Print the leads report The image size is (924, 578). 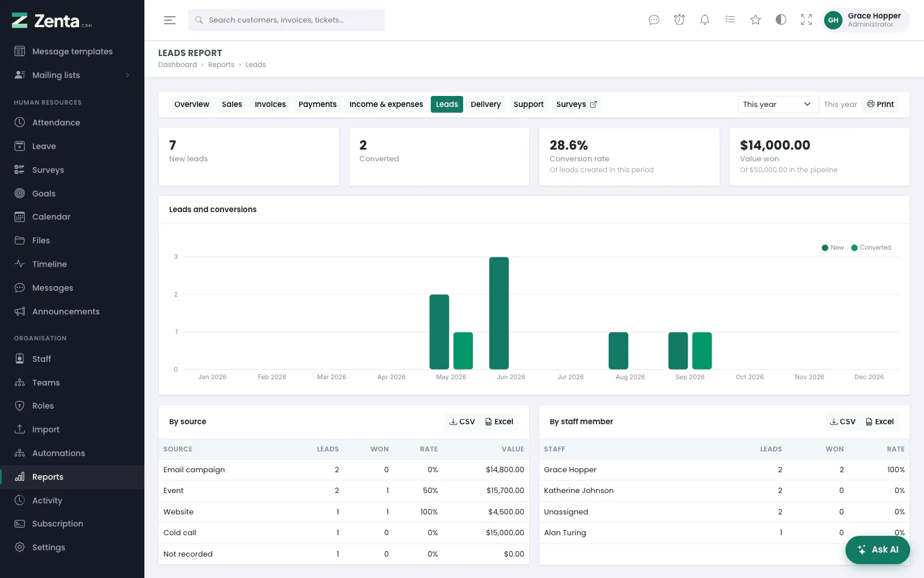[x=880, y=104]
